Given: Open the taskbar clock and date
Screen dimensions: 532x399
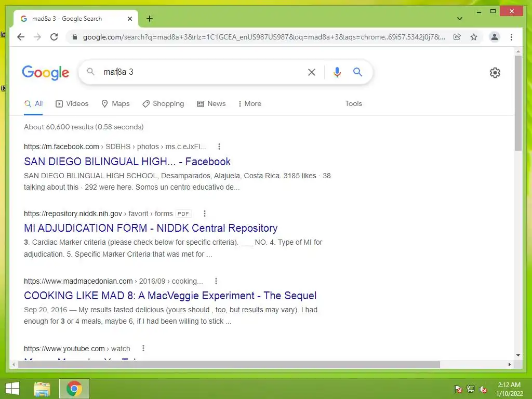Looking at the screenshot, I should [509, 389].
